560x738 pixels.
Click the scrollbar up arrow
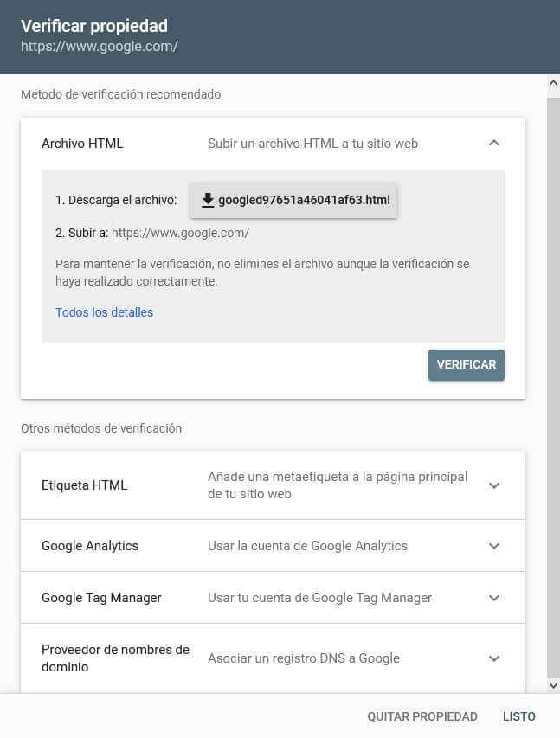(x=553, y=83)
